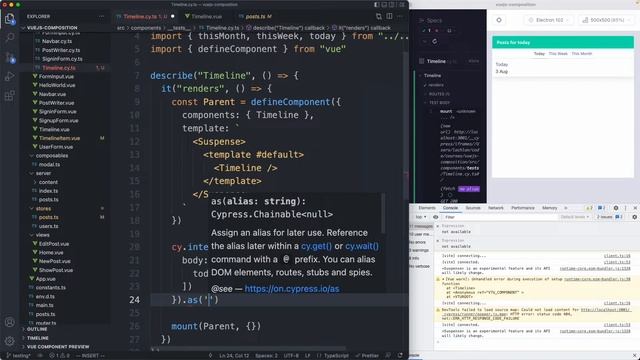Viewport: 640px width, 360px height.
Task: Toggle panel layout icon in title bar
Action: (384, 4)
